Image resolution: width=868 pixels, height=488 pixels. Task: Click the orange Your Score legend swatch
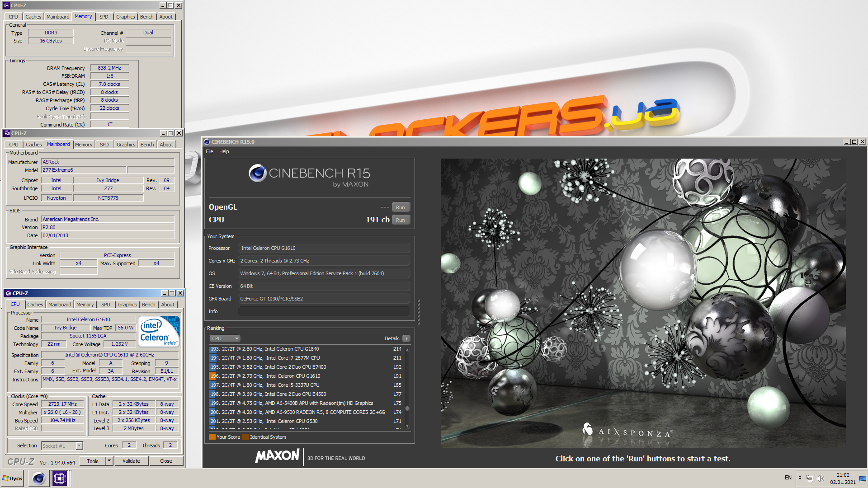coord(212,437)
